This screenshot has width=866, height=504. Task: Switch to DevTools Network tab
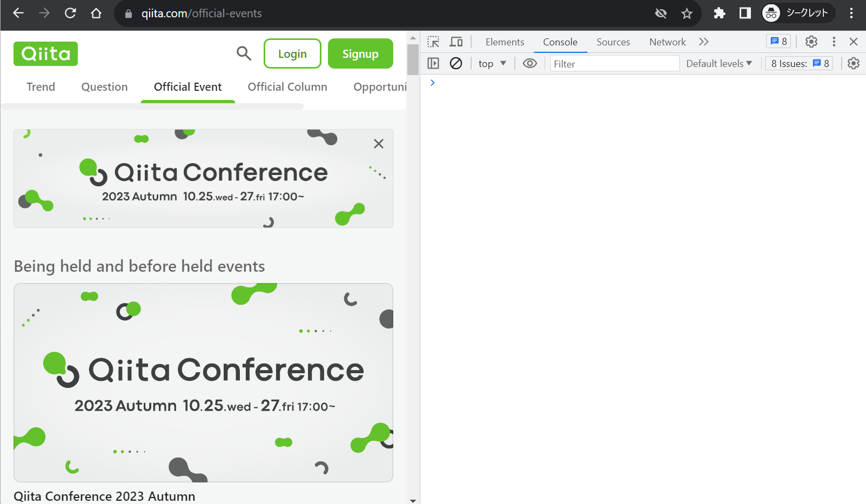click(668, 42)
